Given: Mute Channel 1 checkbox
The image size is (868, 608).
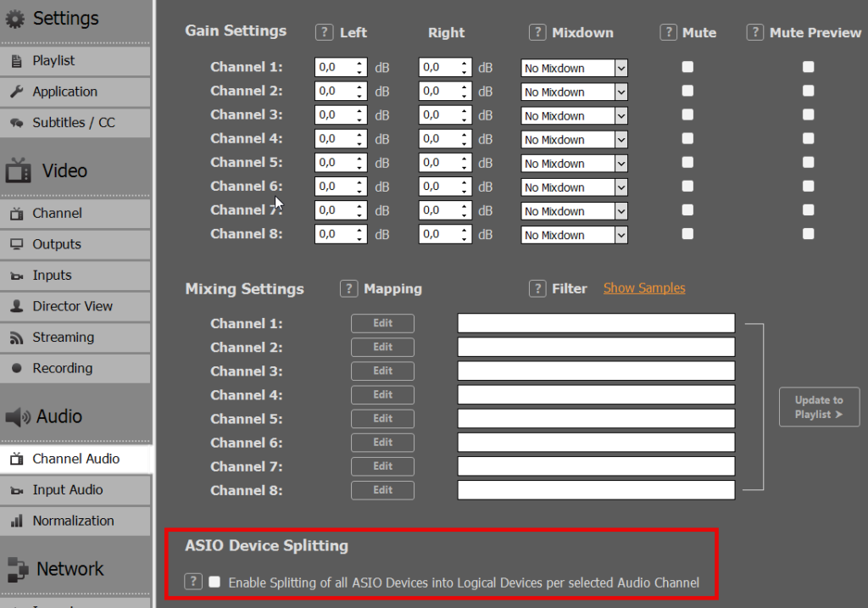Looking at the screenshot, I should coord(687,67).
